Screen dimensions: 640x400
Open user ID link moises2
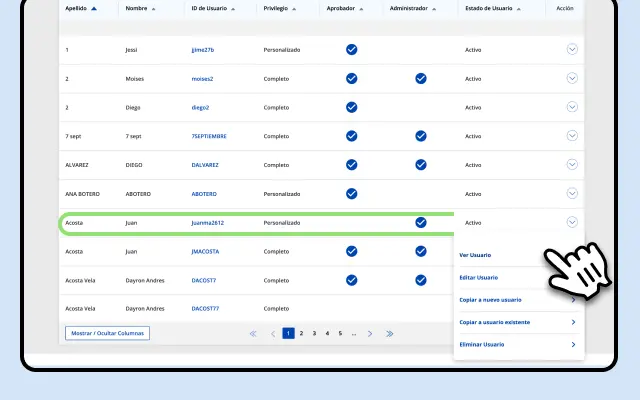tap(202, 79)
